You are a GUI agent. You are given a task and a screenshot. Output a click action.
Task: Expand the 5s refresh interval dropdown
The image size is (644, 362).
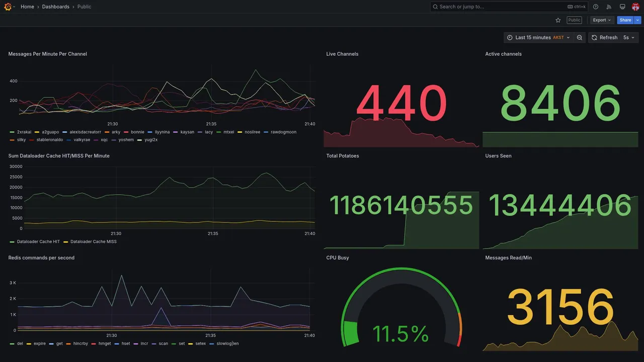pyautogui.click(x=629, y=38)
